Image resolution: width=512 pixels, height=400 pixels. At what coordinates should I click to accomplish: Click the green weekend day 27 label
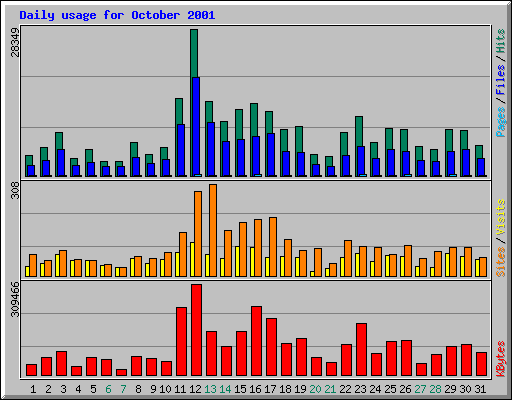420,389
